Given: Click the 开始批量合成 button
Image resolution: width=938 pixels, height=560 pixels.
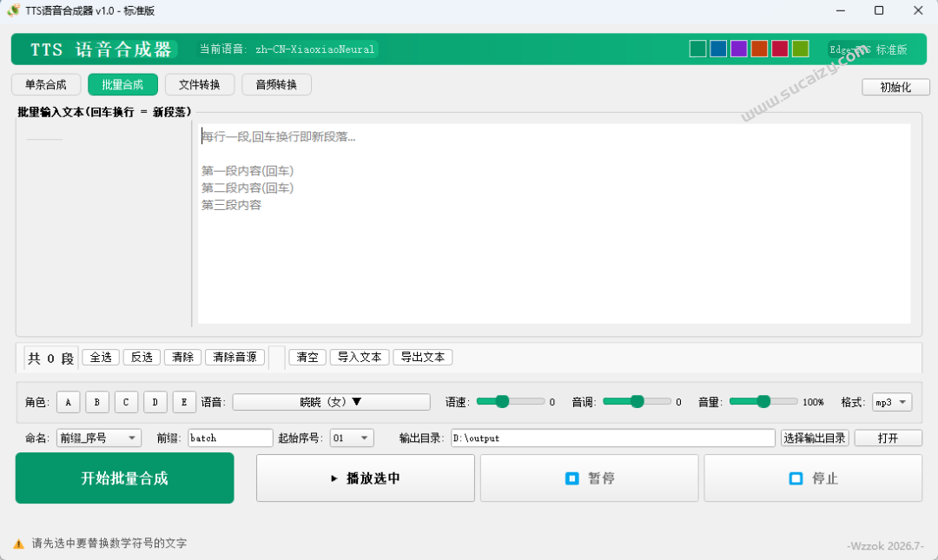Looking at the screenshot, I should [124, 478].
